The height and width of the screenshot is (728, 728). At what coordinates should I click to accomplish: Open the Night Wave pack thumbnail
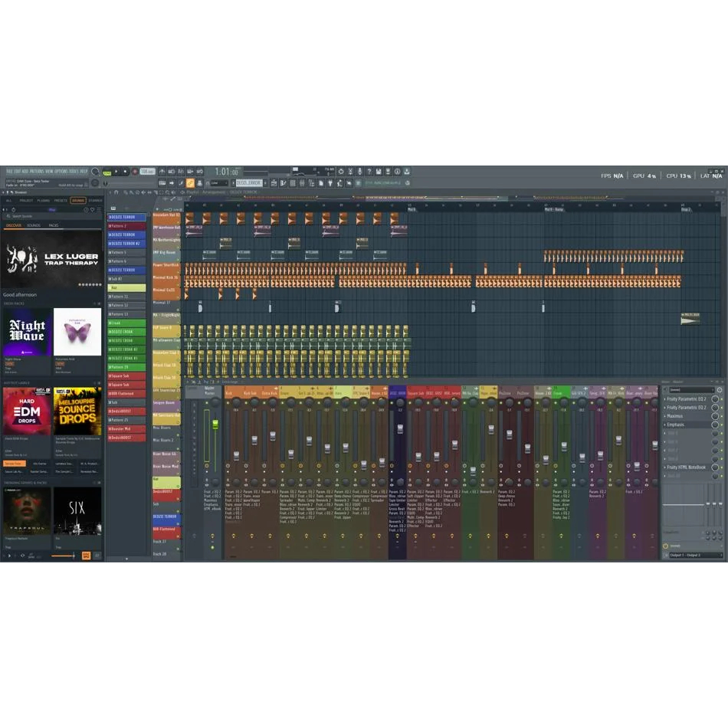pos(28,332)
